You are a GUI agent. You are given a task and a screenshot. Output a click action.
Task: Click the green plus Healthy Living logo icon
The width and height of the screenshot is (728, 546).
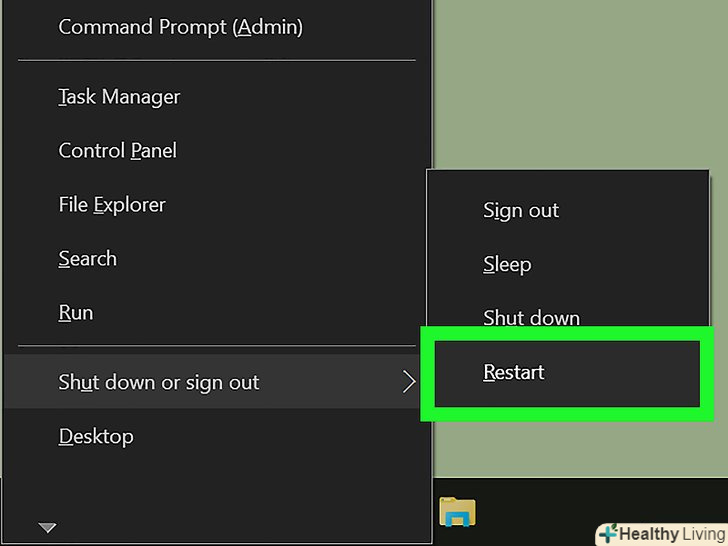(x=608, y=534)
